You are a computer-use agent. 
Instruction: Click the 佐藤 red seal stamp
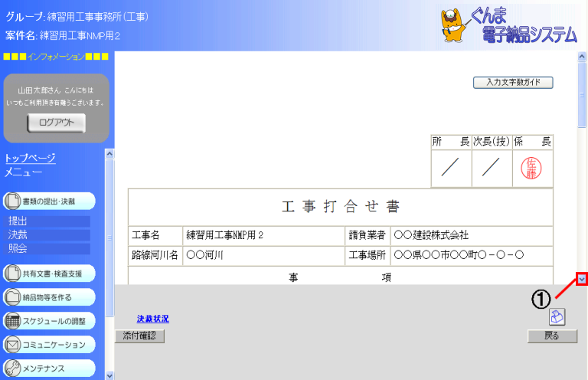click(x=531, y=168)
